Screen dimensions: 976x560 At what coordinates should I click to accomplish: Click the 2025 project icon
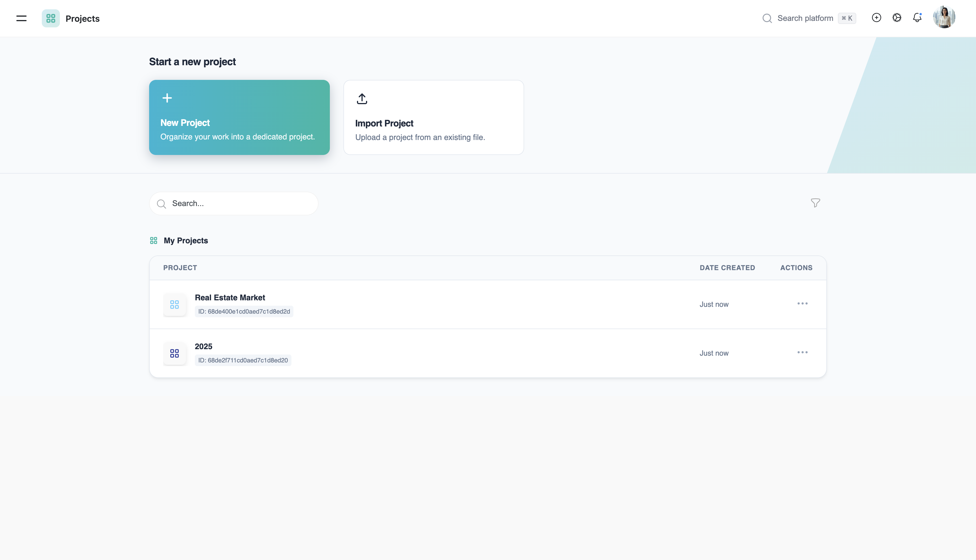pos(175,353)
